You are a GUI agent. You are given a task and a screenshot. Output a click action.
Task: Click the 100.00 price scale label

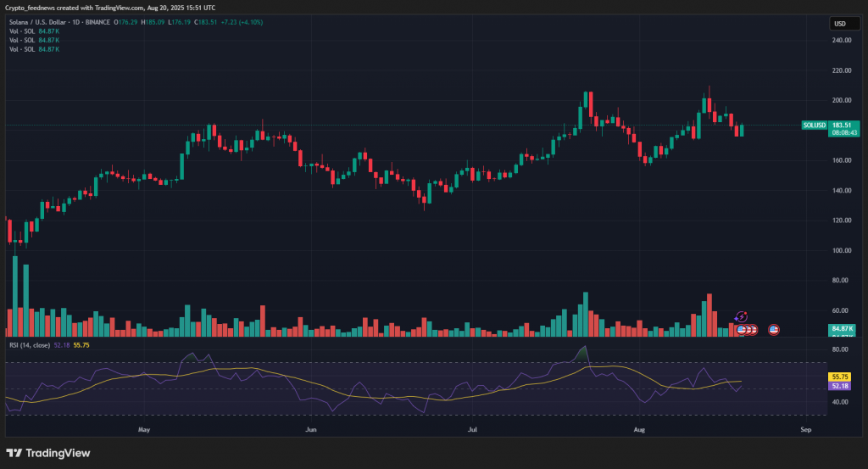841,250
